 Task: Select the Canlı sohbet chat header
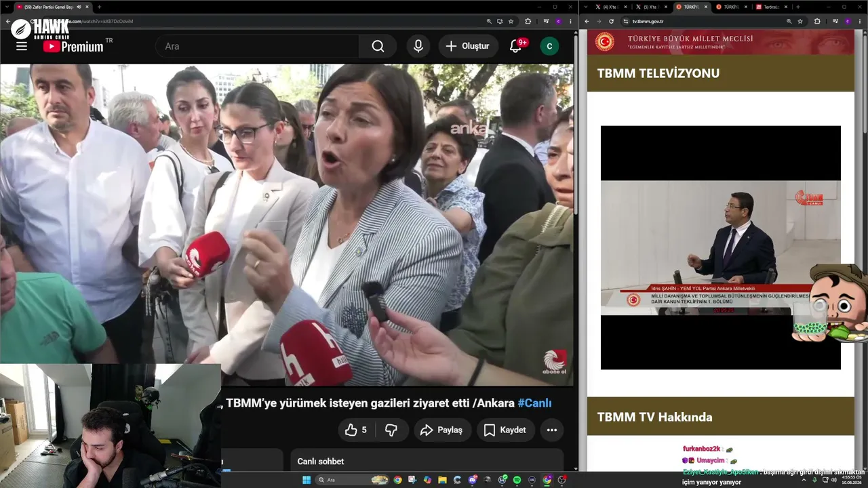[321, 462]
